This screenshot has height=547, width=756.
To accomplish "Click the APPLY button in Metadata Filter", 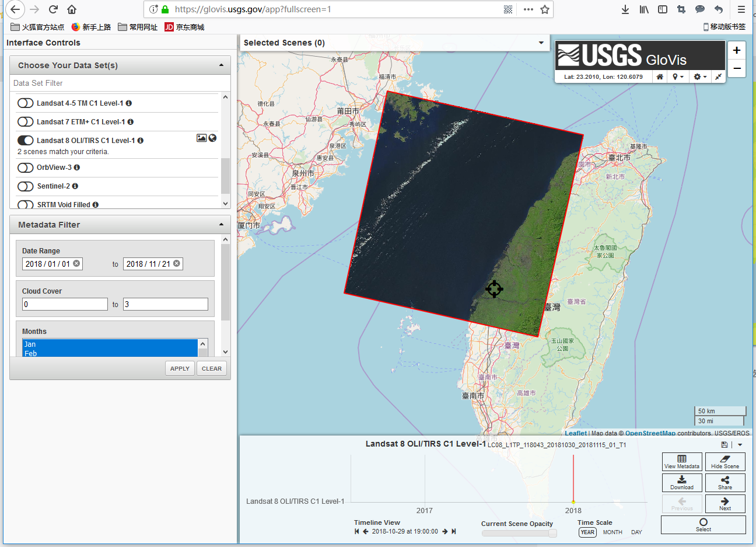I will tap(179, 368).
